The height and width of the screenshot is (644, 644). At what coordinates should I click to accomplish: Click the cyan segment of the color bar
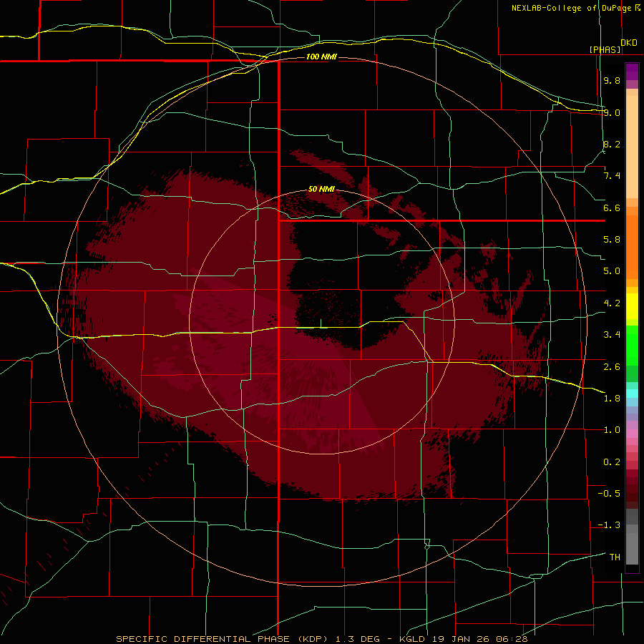pos(632,394)
